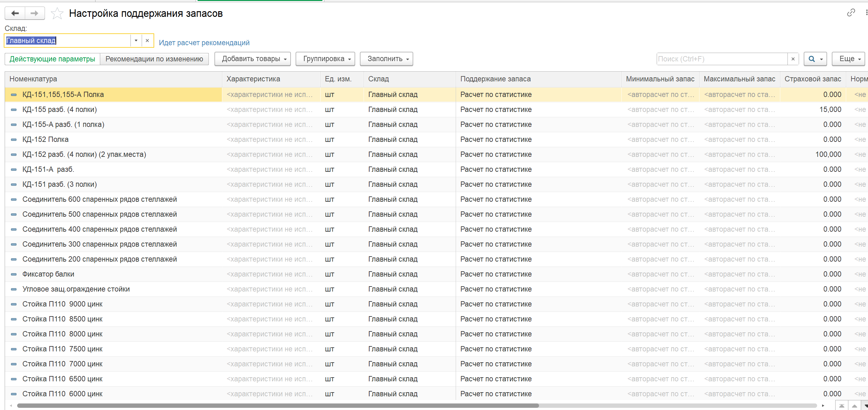Switch to Рекомендации по изменению view

[x=154, y=59]
